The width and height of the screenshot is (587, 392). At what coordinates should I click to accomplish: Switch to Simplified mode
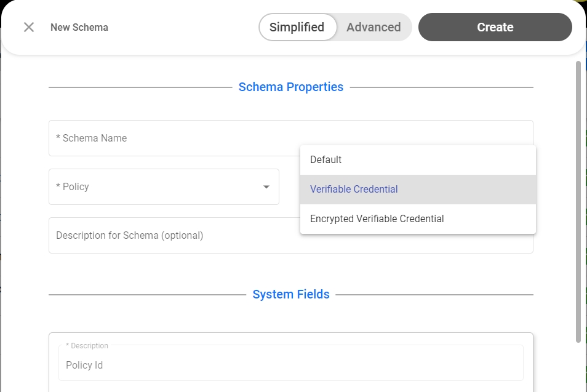coord(297,27)
